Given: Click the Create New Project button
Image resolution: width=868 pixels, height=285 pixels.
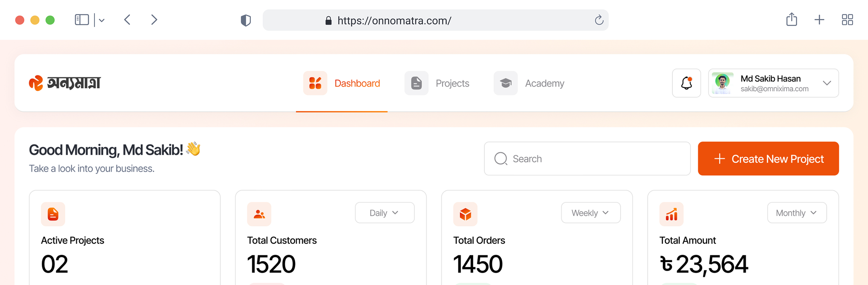Looking at the screenshot, I should pos(768,158).
